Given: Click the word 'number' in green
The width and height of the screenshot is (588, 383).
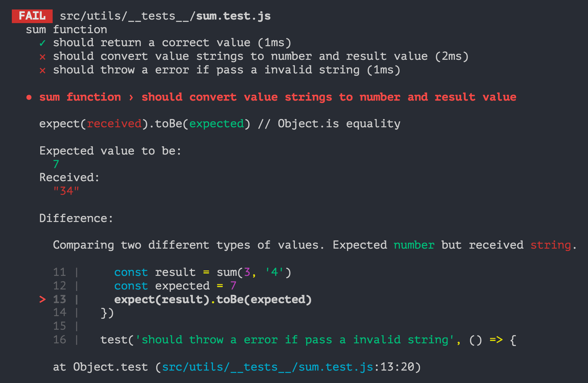Looking at the screenshot, I should click(414, 245).
